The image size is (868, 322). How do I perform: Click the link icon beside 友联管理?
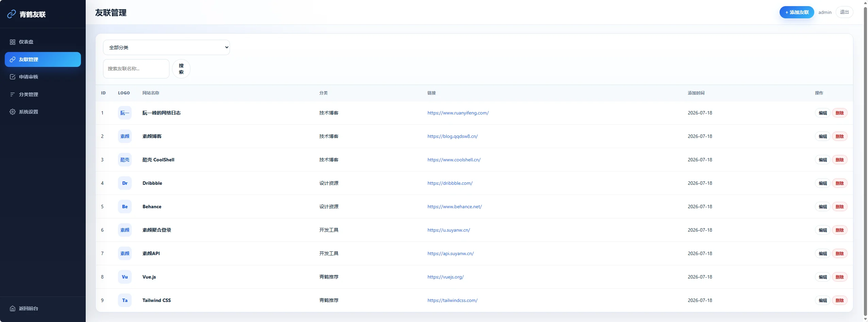pos(13,59)
